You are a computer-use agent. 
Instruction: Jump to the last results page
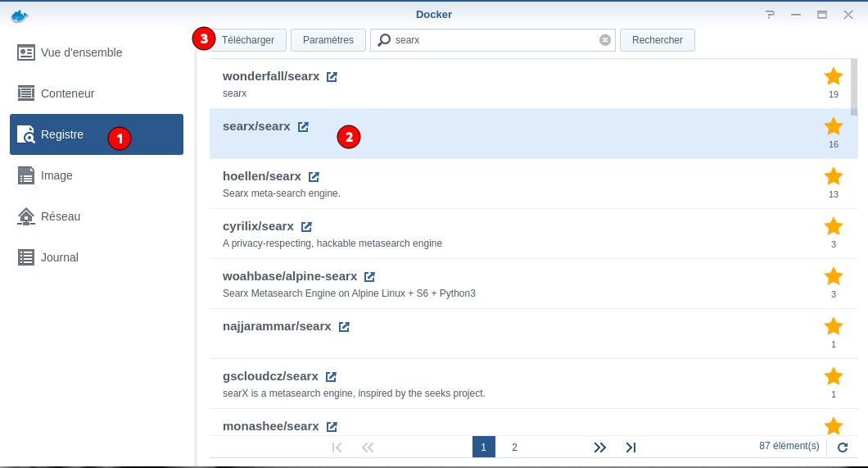click(631, 448)
